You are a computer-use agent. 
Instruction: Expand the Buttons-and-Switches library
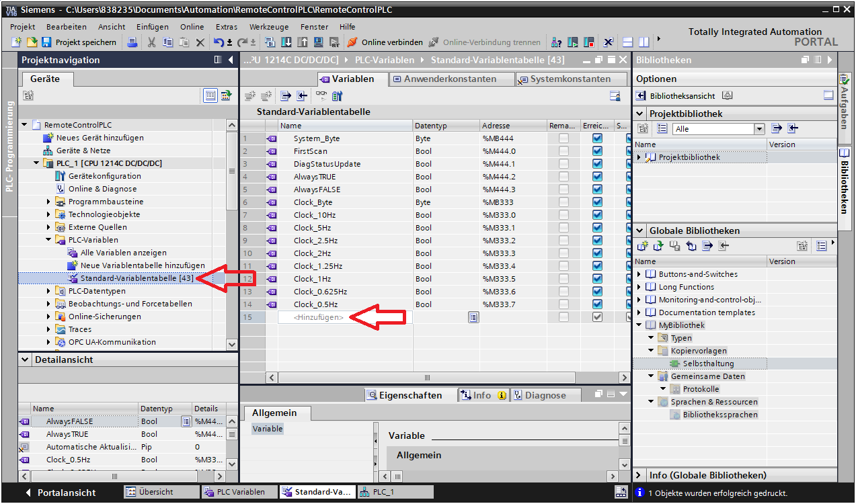639,274
